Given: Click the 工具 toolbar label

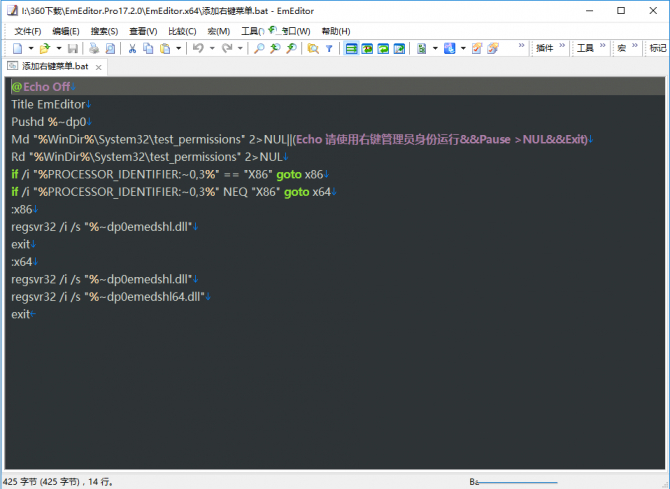Looking at the screenshot, I should click(585, 48).
